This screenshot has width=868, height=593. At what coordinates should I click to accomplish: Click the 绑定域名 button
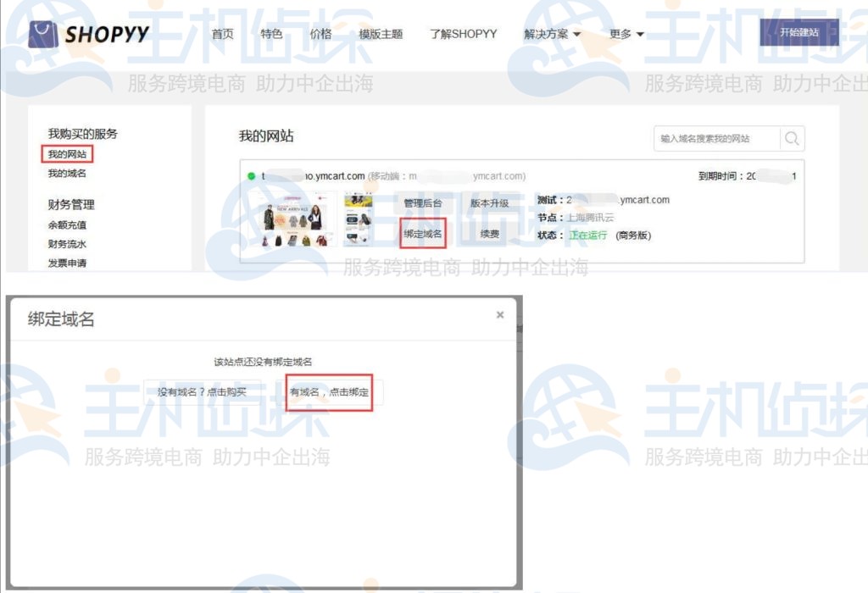pos(423,234)
